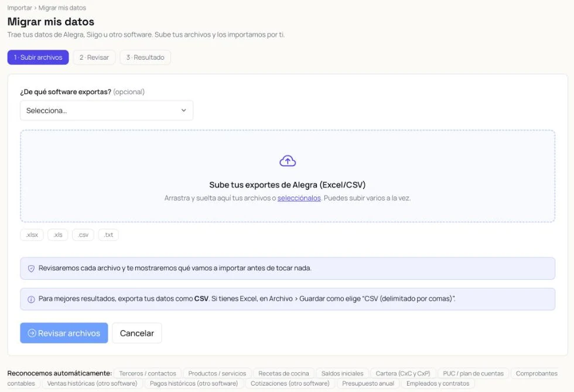Click the 'selecciónalos' file picker link
Screen dimensions: 574x392
299,198
